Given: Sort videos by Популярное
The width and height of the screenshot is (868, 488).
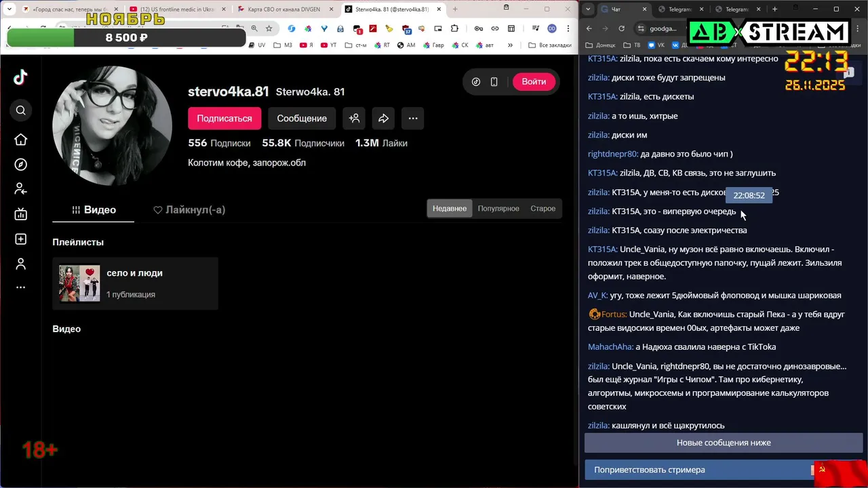Looking at the screenshot, I should click(x=498, y=208).
